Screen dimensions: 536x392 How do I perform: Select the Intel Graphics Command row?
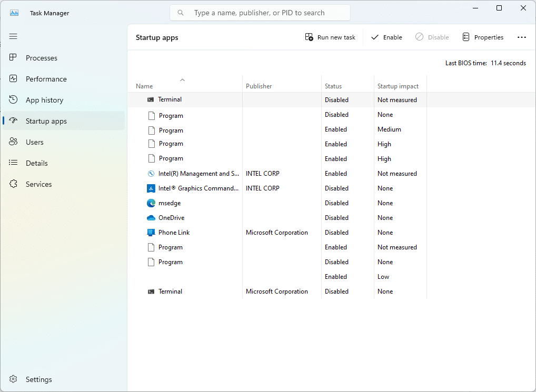tap(277, 188)
